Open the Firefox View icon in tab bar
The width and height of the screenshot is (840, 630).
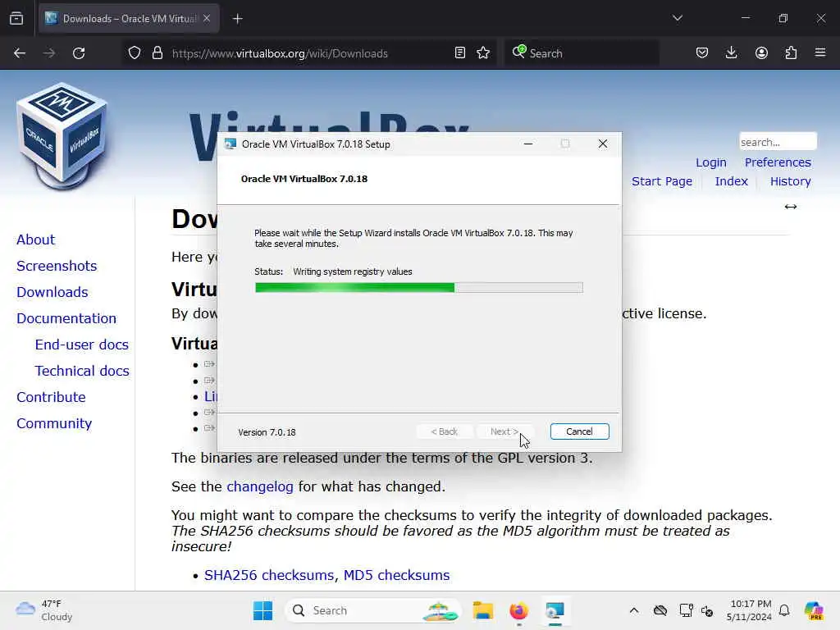[x=16, y=19]
